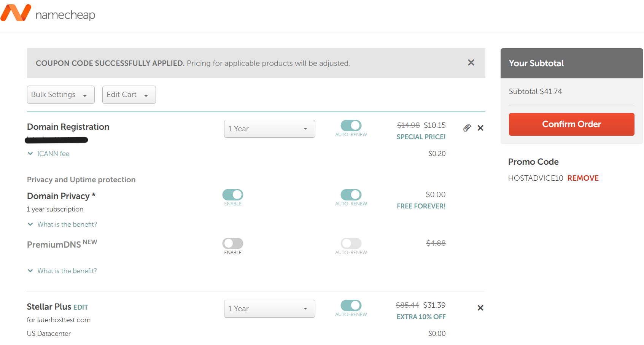644x345 pixels.
Task: Click the Subtotal $41.74 text
Action: tap(535, 91)
